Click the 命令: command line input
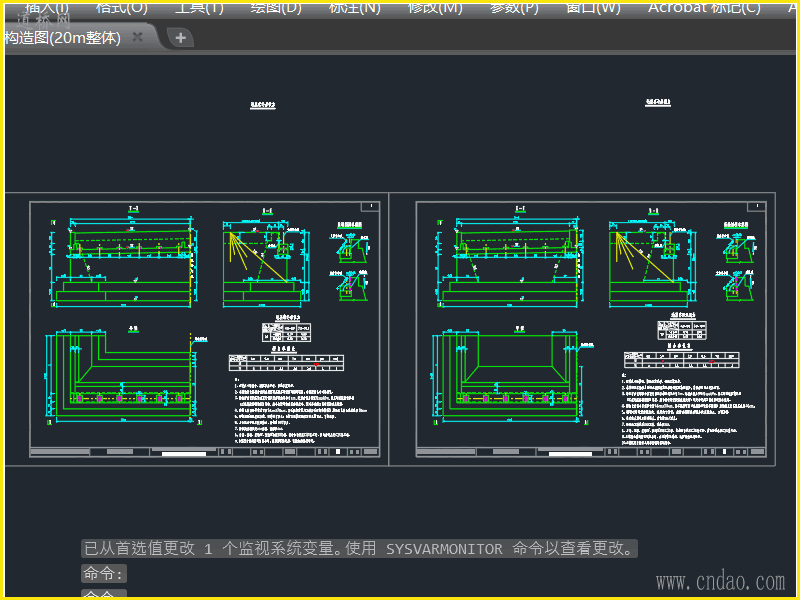This screenshot has height=600, width=800. click(104, 573)
